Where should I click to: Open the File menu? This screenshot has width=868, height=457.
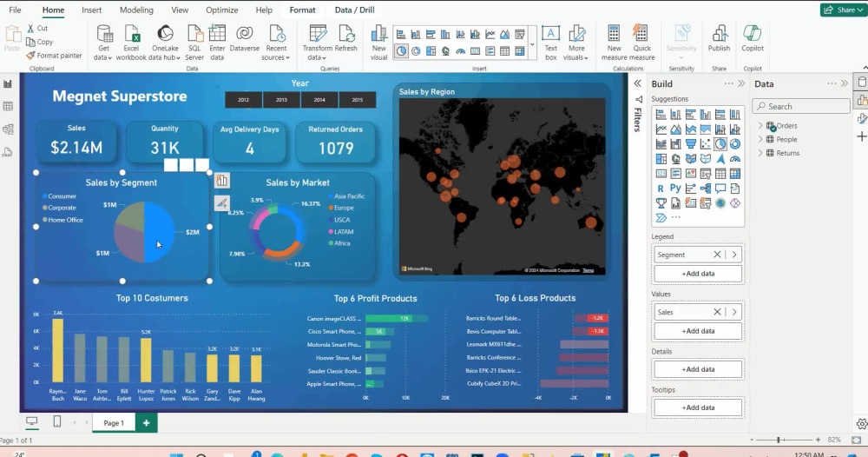point(15,10)
